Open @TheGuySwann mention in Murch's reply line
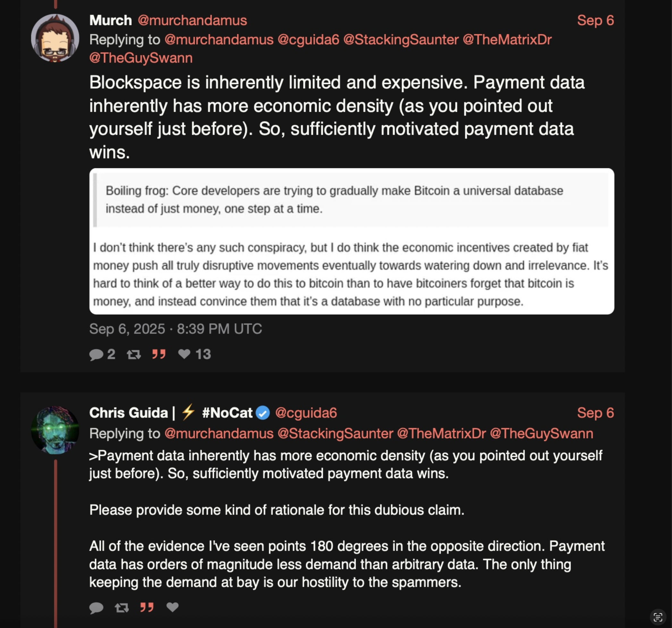The height and width of the screenshot is (628, 672). click(x=141, y=58)
